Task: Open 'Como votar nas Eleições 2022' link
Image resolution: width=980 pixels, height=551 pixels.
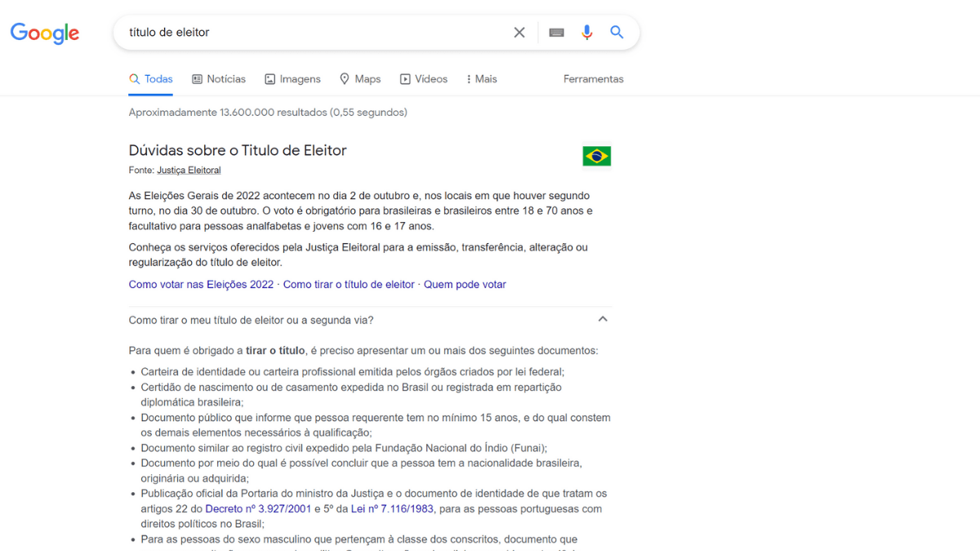Action: (201, 285)
